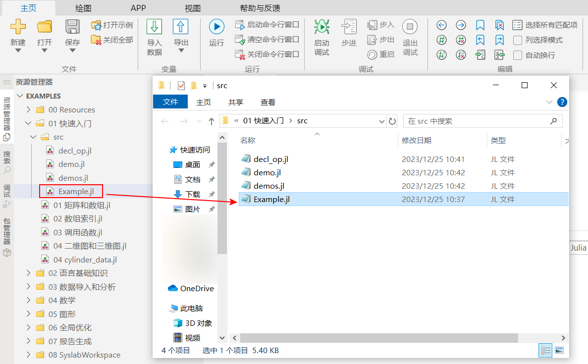Open the Search (搜索) sidebar panel
This screenshot has width=588, height=364.
[x=7, y=161]
